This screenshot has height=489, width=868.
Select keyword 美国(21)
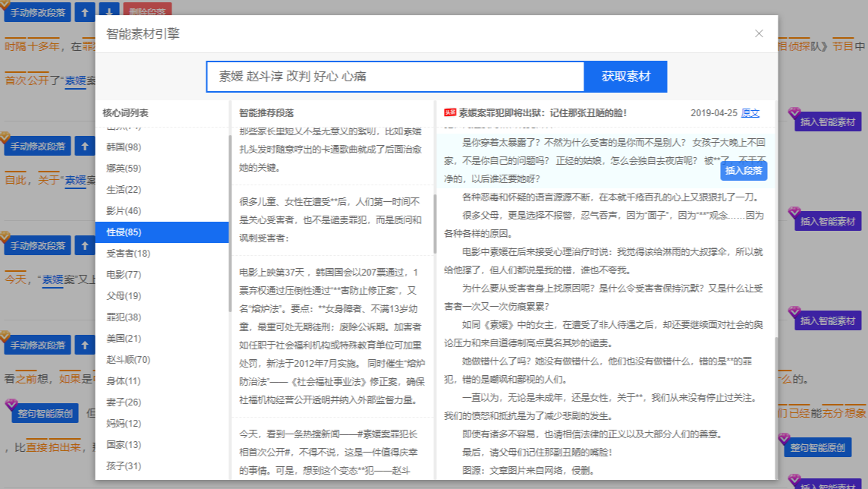pos(162,339)
